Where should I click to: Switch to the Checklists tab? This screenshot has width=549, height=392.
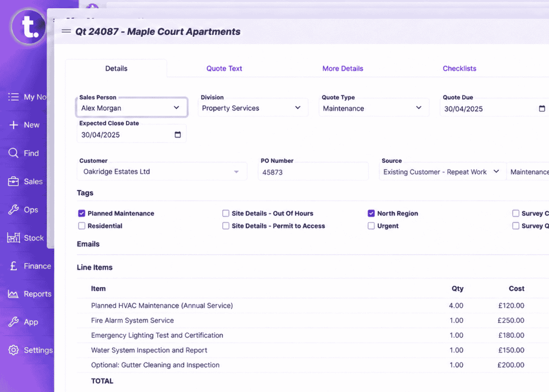coord(460,69)
